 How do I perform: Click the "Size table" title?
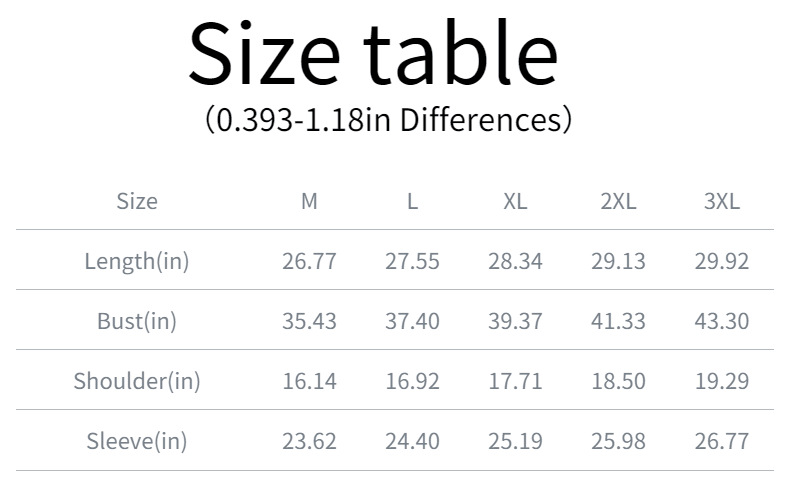coord(372,55)
